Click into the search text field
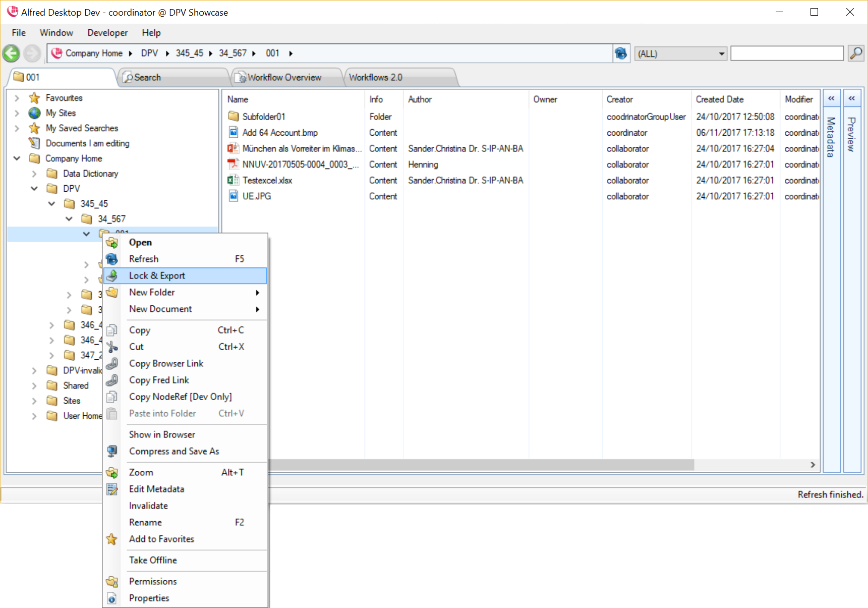 click(x=786, y=53)
